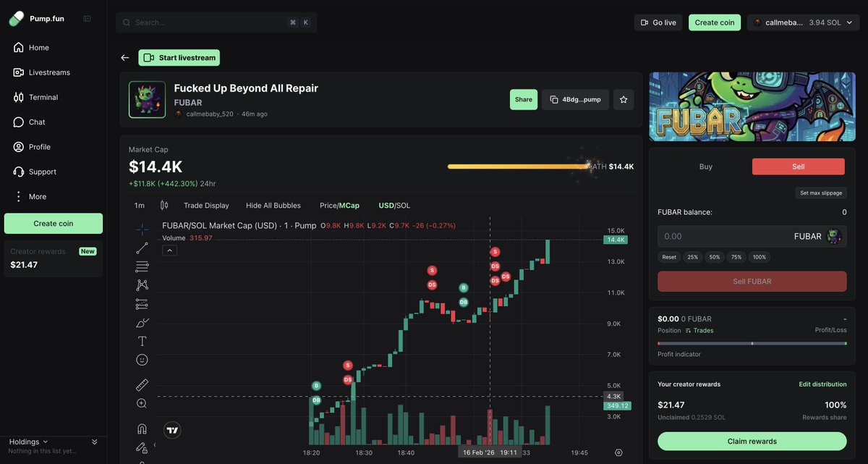Copy the 4Bdg...pump contract address
This screenshot has width=868, height=464.
pos(575,100)
